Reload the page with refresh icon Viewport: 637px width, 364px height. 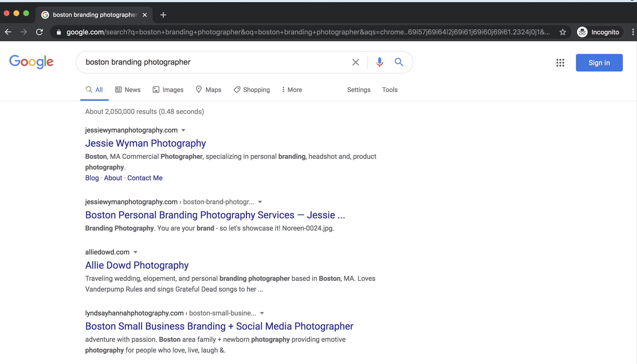(39, 32)
